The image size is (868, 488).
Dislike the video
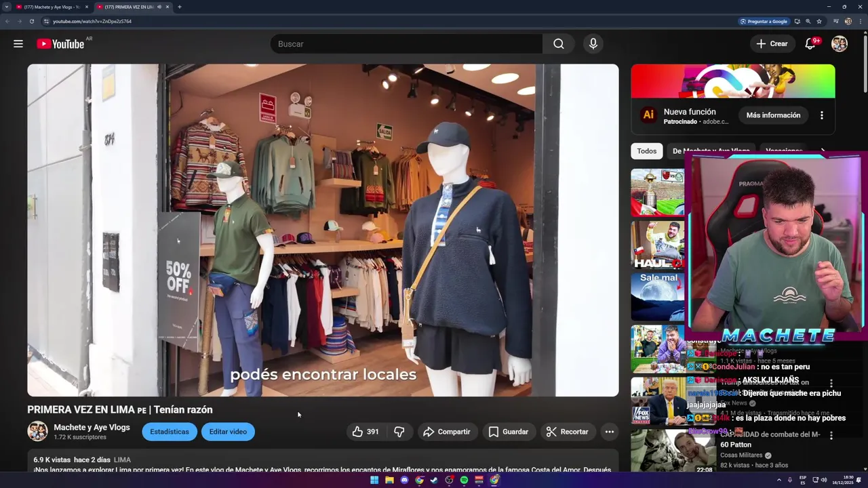pos(399,432)
